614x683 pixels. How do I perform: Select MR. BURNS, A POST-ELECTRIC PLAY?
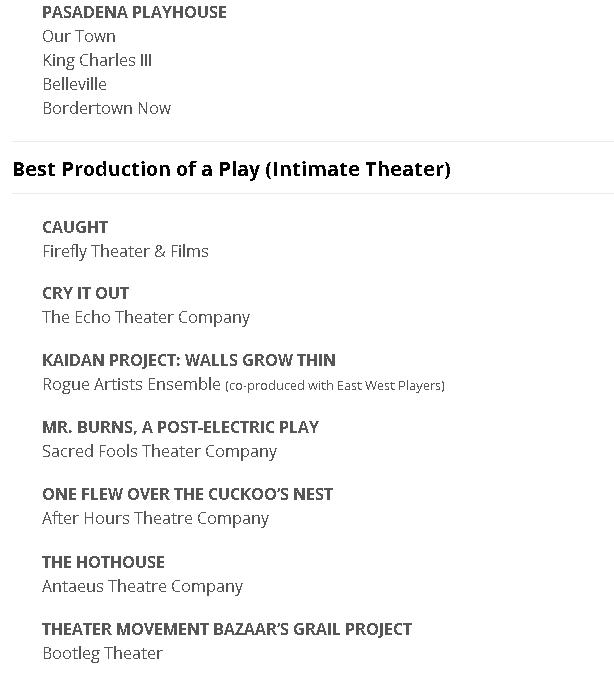(180, 427)
